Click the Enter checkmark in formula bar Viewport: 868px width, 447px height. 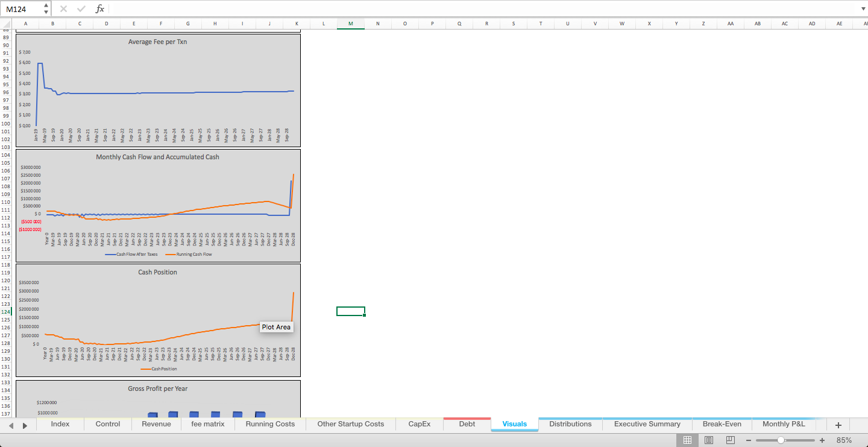pyautogui.click(x=81, y=8)
